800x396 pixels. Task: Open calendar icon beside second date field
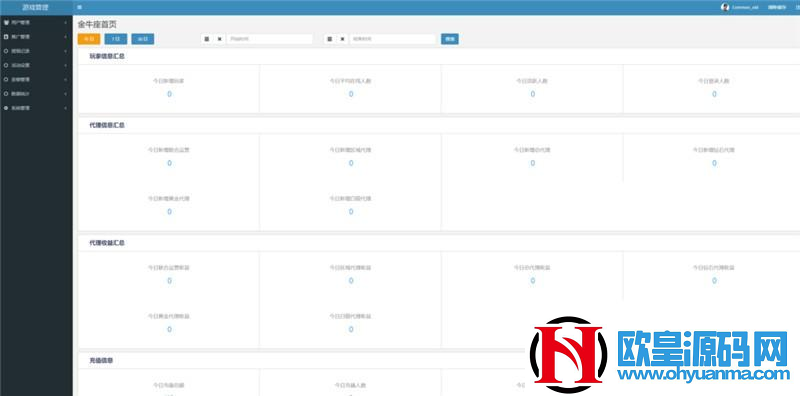click(x=330, y=39)
